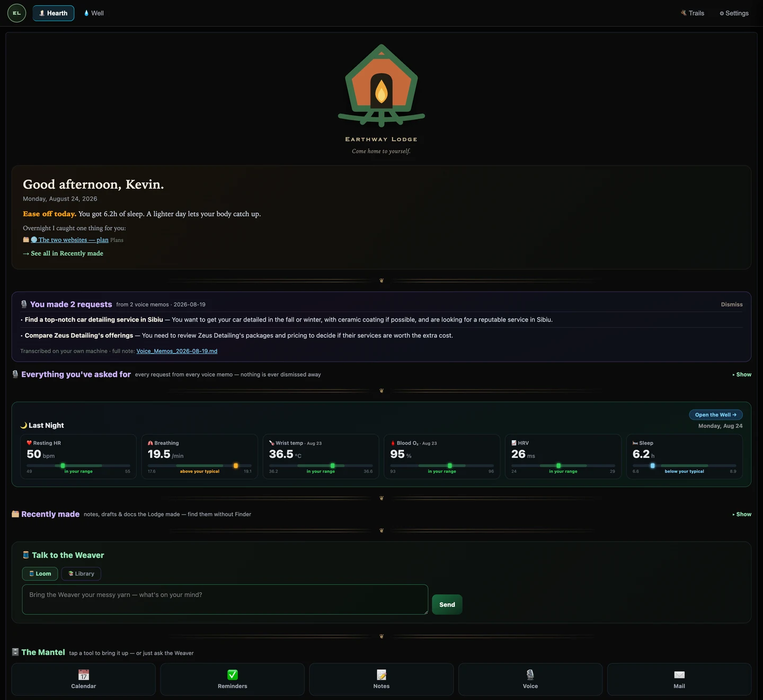Open the Voice_Memos_2026-08-19.md note link
763x700 pixels.
pos(177,351)
